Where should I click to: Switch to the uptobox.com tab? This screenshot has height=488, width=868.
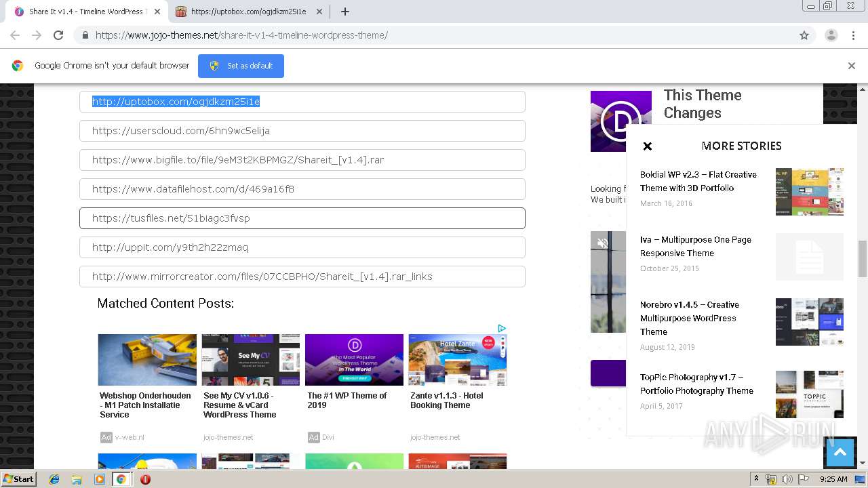248,12
